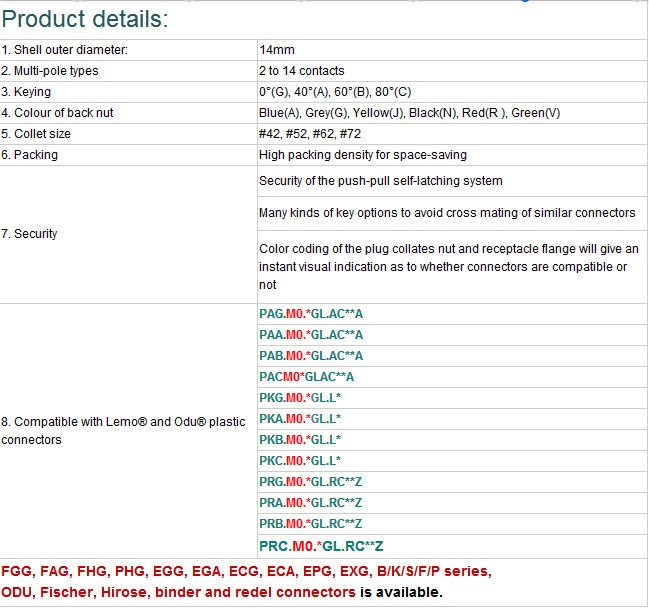Open the PAB.M0.*GL.AC**A connector link

tap(311, 356)
